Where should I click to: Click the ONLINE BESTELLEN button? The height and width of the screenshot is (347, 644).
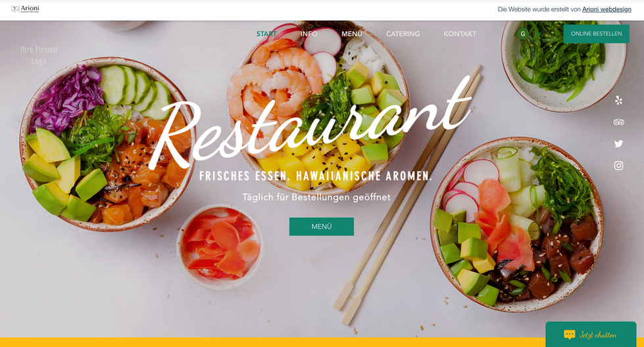[597, 34]
